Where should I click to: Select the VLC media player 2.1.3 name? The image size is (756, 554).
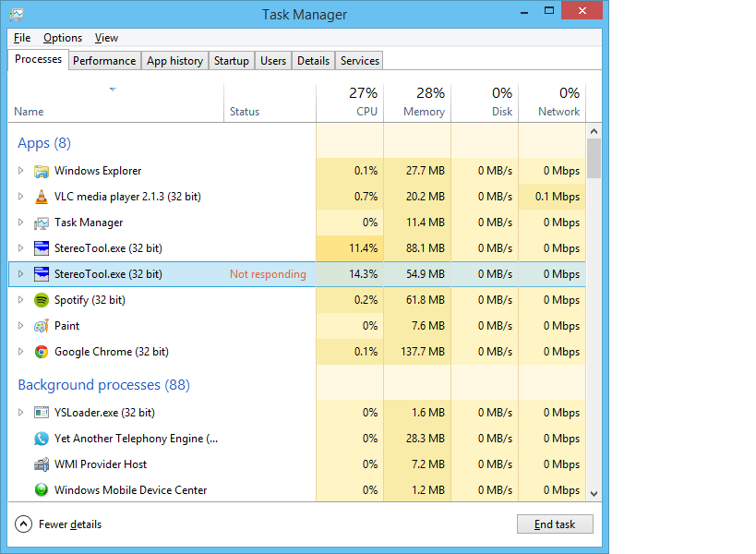click(x=127, y=197)
